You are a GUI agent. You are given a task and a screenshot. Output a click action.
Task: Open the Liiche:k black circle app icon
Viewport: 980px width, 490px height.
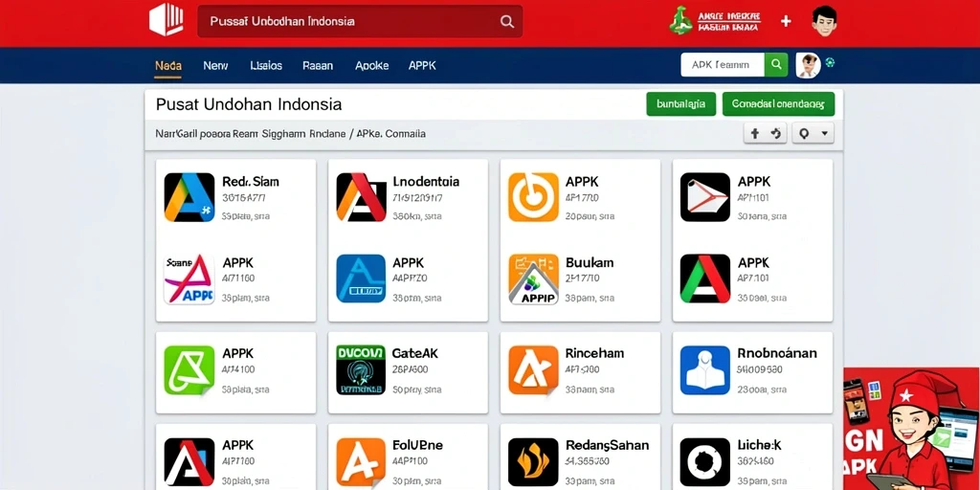point(705,462)
